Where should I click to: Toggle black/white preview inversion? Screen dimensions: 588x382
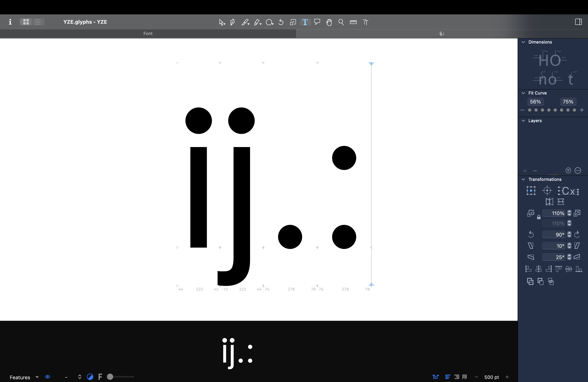click(90, 377)
